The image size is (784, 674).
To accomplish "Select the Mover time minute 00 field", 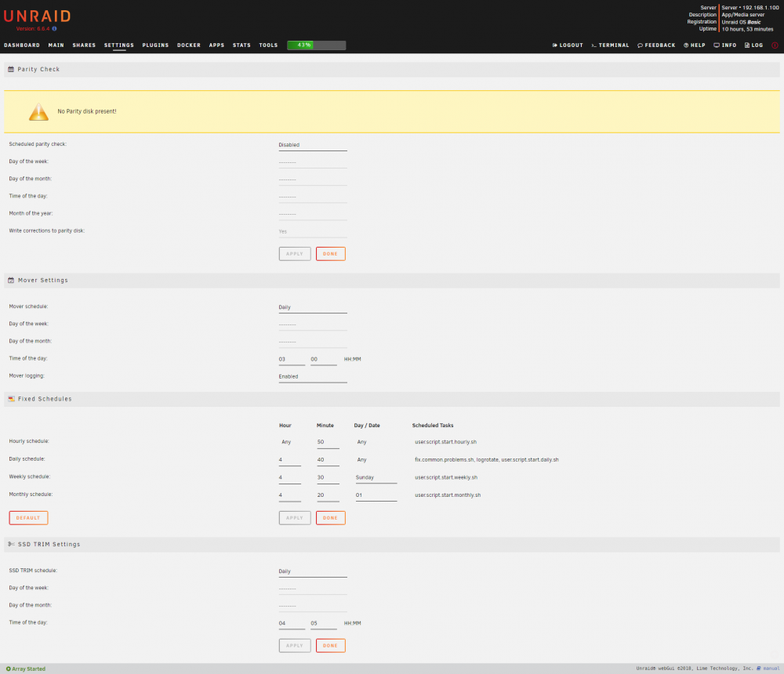I will [x=324, y=360].
